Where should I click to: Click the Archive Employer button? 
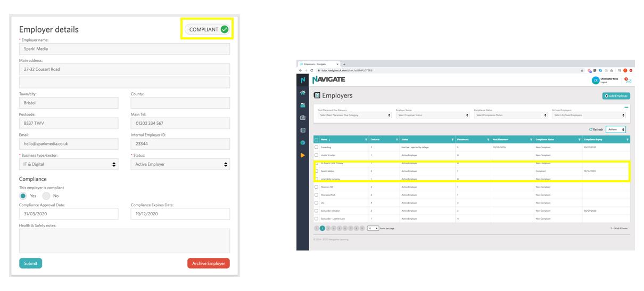pyautogui.click(x=209, y=263)
